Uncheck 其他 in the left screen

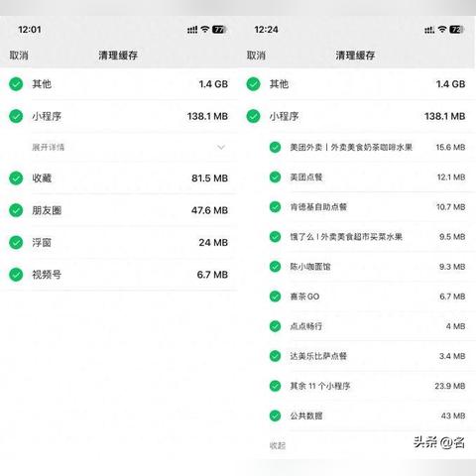[x=16, y=84]
